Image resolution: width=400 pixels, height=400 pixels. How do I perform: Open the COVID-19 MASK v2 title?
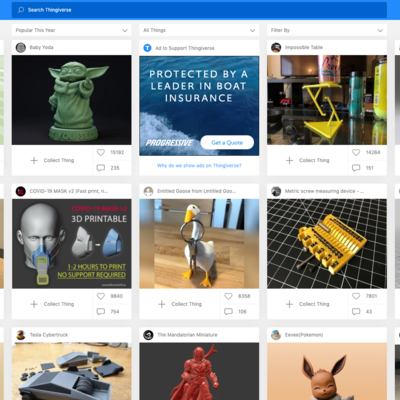[x=69, y=191]
